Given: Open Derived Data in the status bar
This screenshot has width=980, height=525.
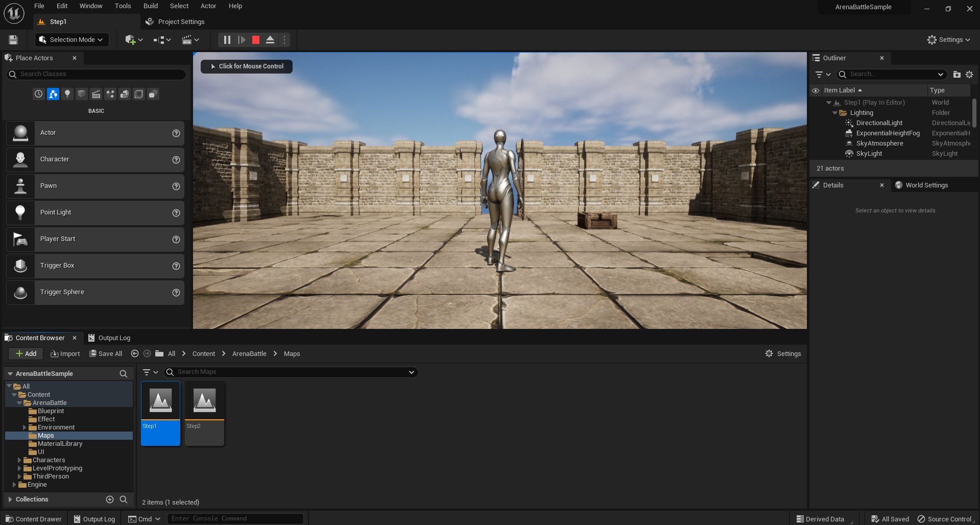Looking at the screenshot, I should coord(820,519).
